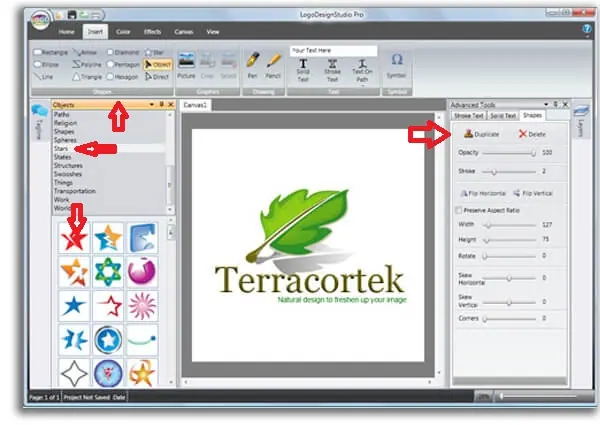Activate the Object selection tool
The width and height of the screenshot is (600, 425).
tap(158, 64)
